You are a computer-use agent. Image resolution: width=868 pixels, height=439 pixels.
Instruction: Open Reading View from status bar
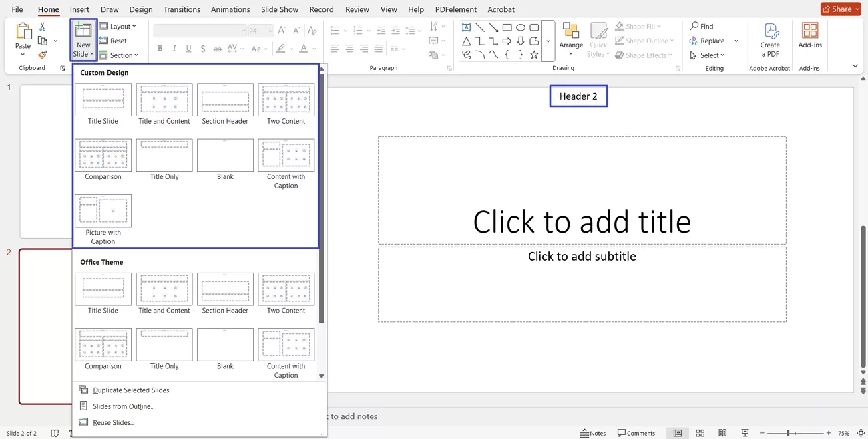[x=722, y=433]
